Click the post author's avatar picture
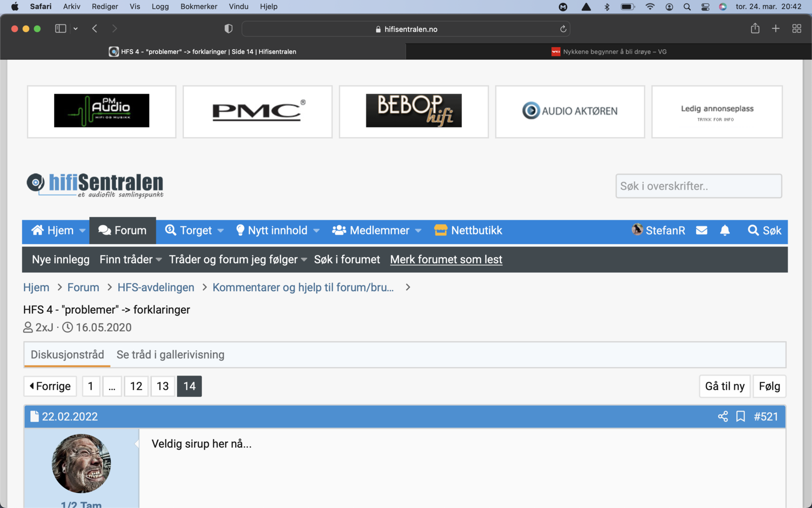Screen dimensions: 812x508 81,463
